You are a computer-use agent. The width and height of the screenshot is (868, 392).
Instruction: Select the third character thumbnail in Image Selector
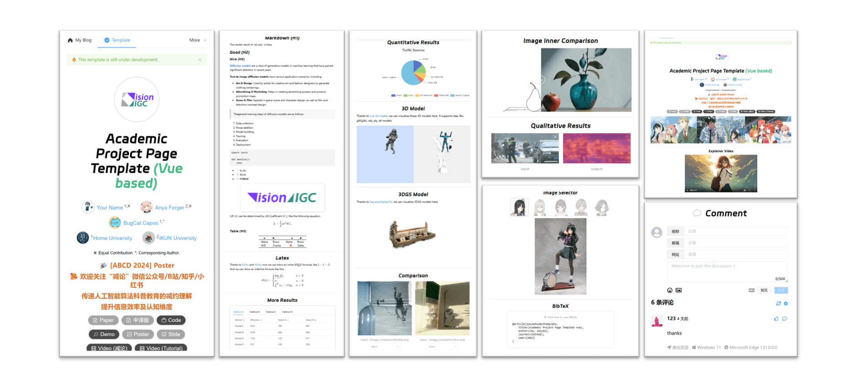pos(560,207)
